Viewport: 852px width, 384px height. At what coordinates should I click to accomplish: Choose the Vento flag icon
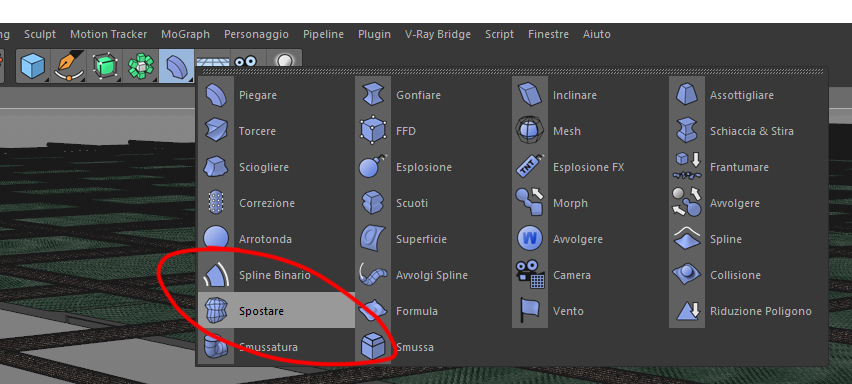[530, 311]
